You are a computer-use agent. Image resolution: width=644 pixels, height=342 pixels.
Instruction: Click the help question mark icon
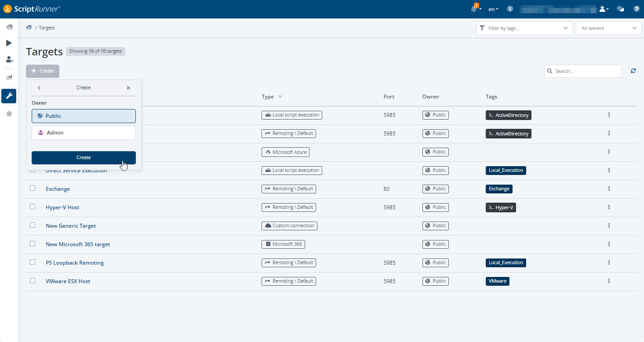636,9
